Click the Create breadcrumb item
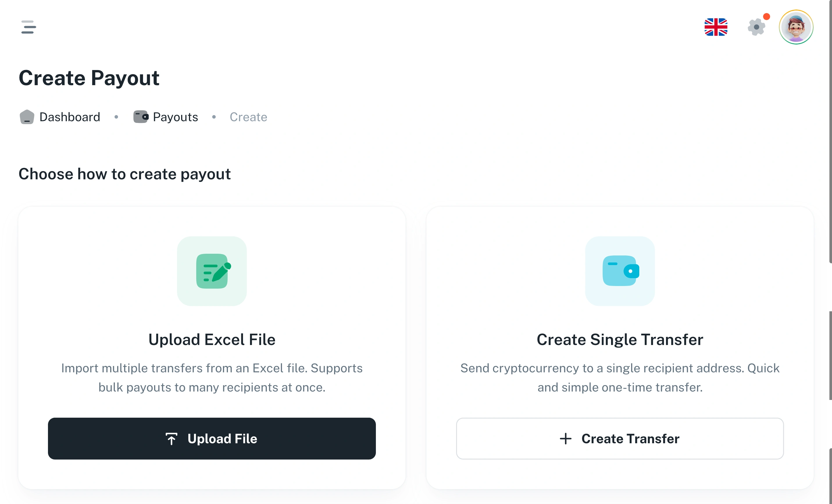The width and height of the screenshot is (832, 504). click(248, 117)
